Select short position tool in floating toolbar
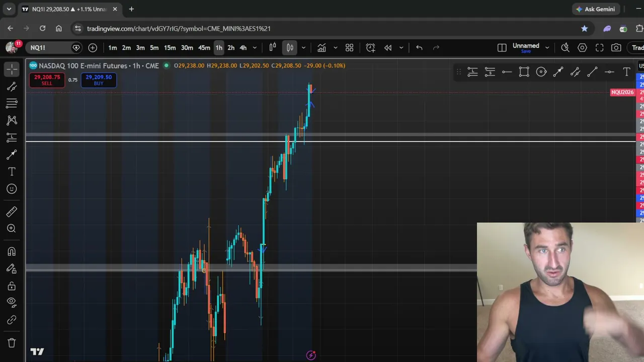 (x=490, y=72)
